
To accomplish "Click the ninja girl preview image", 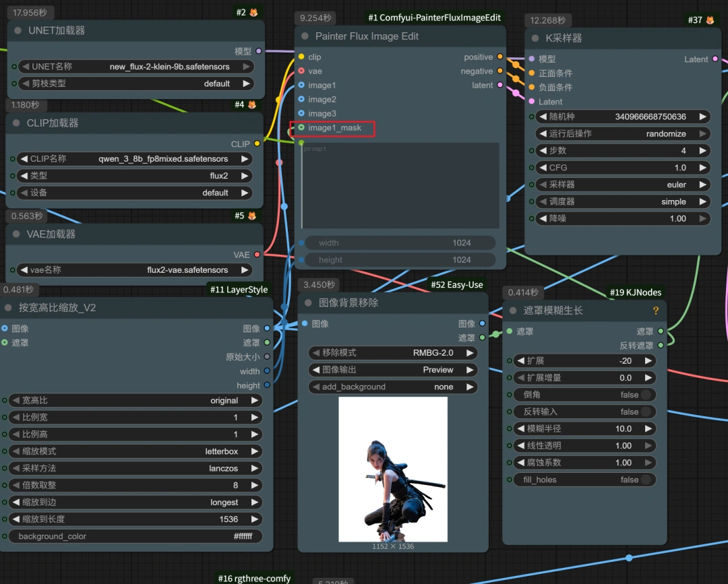I will [393, 469].
